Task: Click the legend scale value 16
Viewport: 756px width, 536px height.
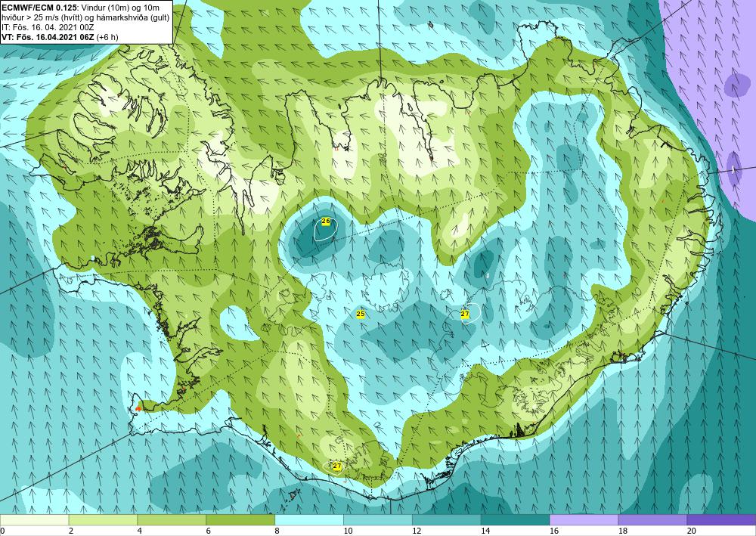Action: (554, 531)
